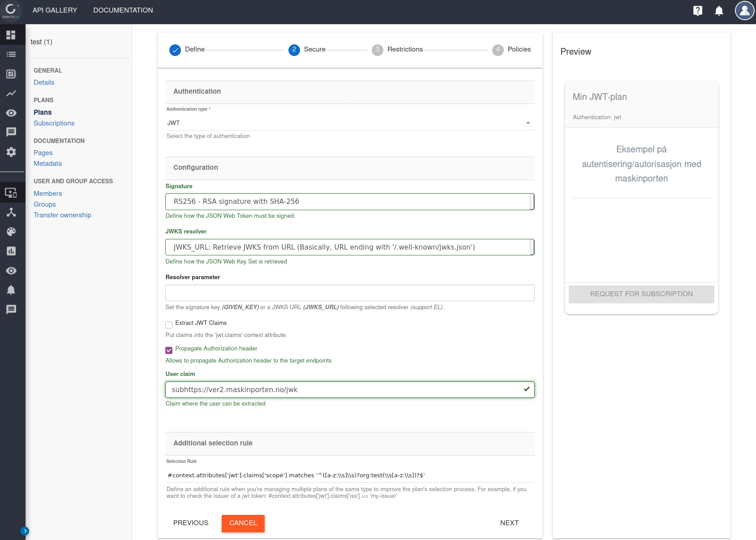Viewport: 756px width, 540px height.
Task: Open the Pages link
Action: (43, 153)
